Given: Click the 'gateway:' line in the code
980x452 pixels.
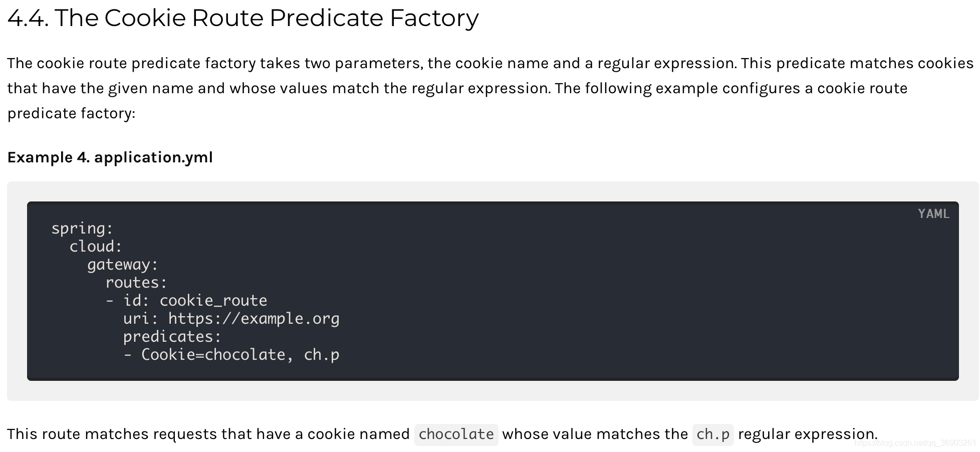Looking at the screenshot, I should (x=123, y=265).
